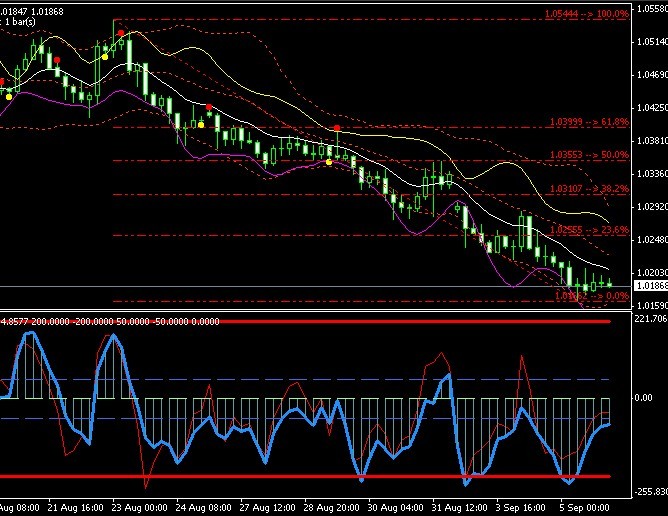Select the 1.03107 --> 38.2% Fibonacci label
The width and height of the screenshot is (668, 516).
589,188
